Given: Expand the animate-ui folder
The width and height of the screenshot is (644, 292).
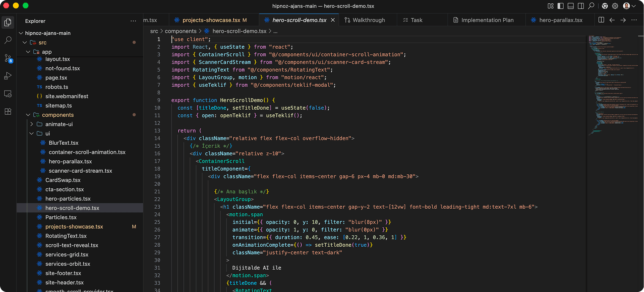Looking at the screenshot, I should [x=32, y=124].
